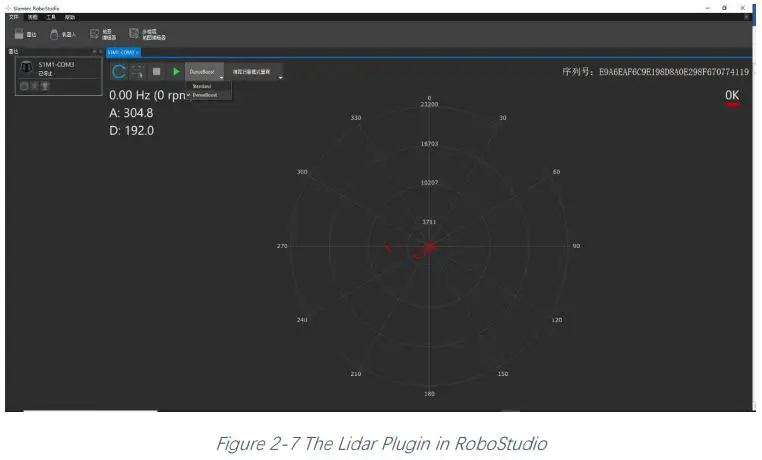The width and height of the screenshot is (762, 460).
Task: Select the S1M1-COM3 lidar device icon
Action: pyautogui.click(x=26, y=68)
